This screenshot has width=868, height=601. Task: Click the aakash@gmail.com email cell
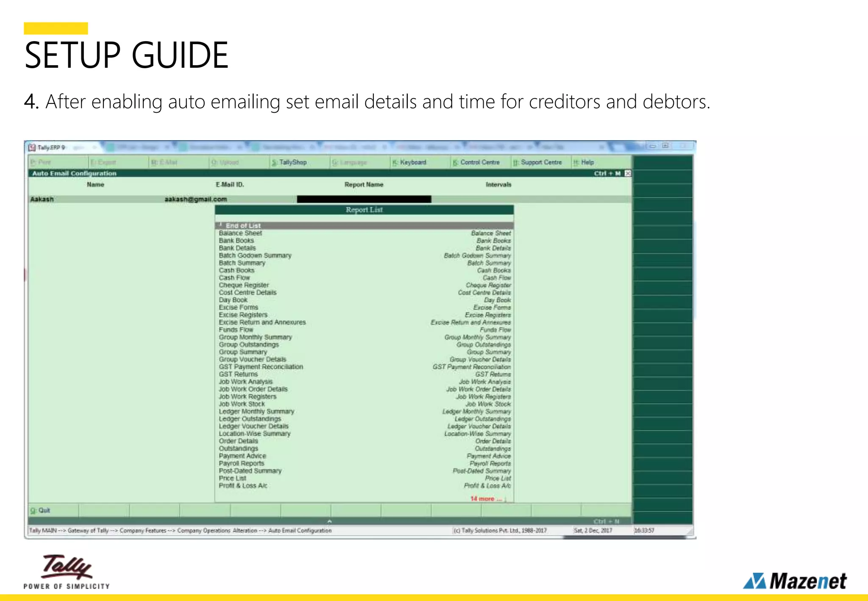coord(196,199)
